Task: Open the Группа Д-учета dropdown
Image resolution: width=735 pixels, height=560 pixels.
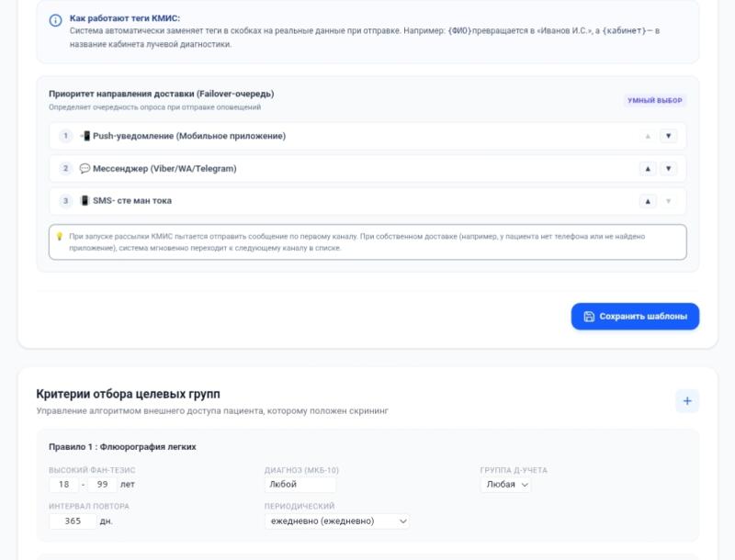Action: [506, 484]
